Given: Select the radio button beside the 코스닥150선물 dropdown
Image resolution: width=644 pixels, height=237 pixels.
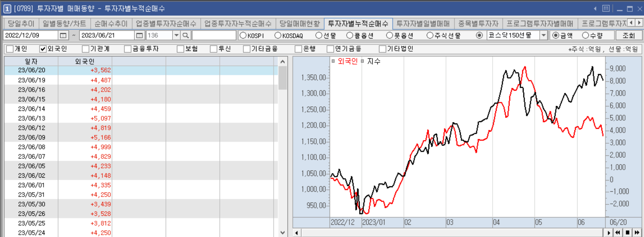Looking at the screenshot, I should (x=479, y=35).
